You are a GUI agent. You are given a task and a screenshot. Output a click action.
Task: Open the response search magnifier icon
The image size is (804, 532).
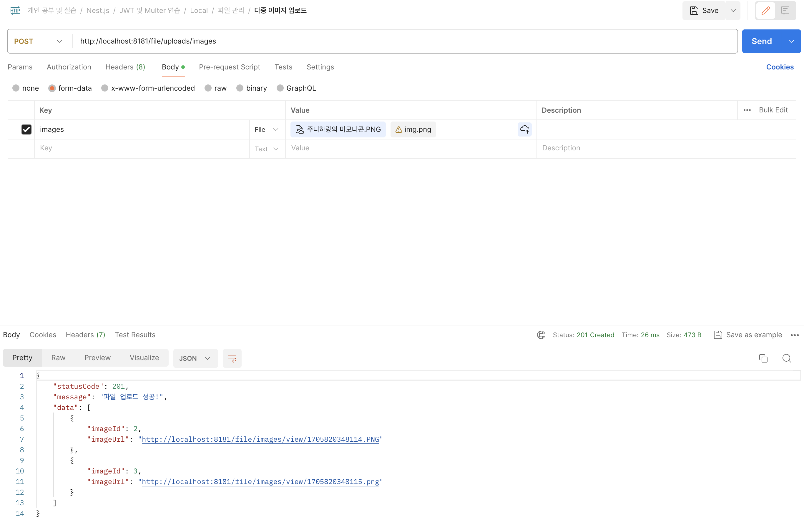pos(787,358)
